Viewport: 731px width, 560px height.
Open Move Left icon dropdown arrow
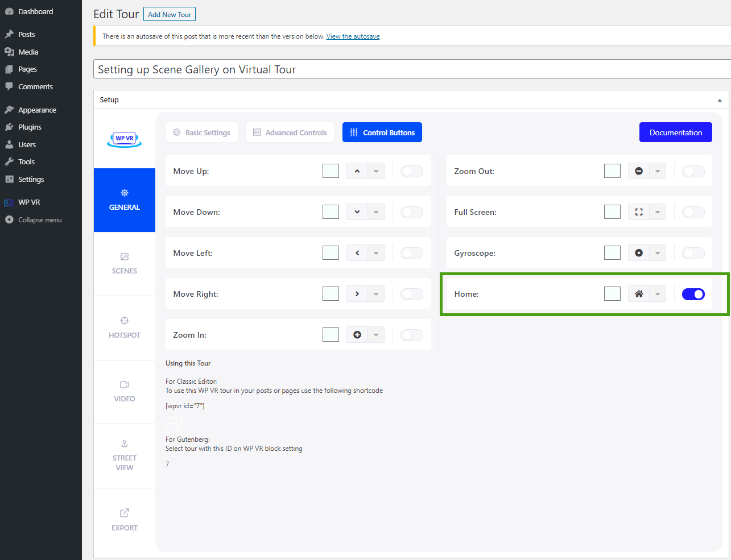pyautogui.click(x=376, y=253)
